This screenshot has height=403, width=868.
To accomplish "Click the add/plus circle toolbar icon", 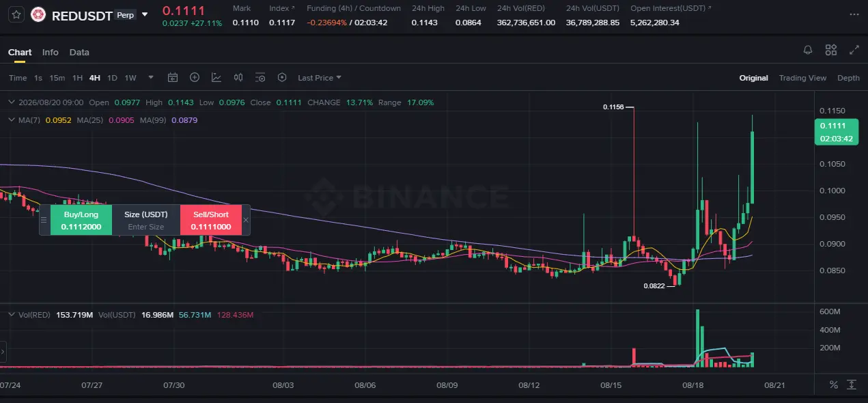I will click(195, 78).
